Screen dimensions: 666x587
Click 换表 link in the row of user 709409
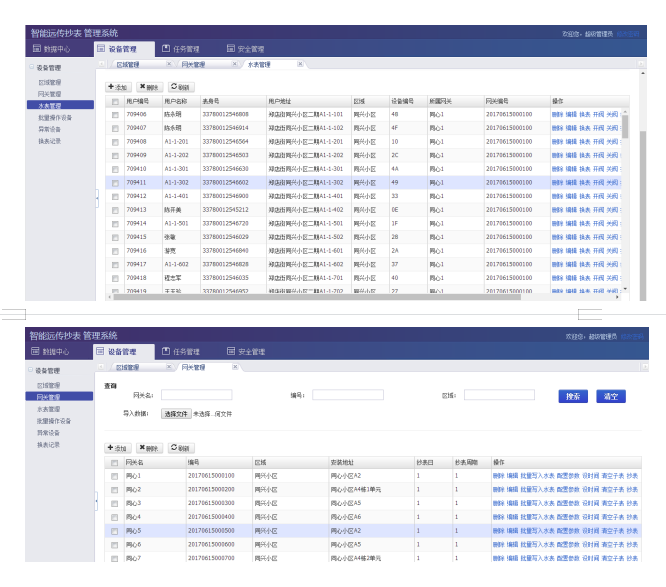coord(585,155)
